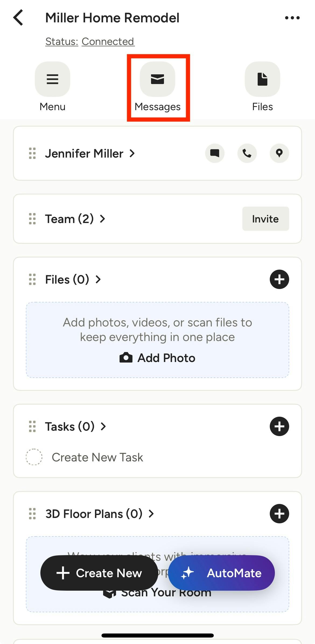Click the Status Connected link
Screen dimensions: 315x644
[x=90, y=41]
